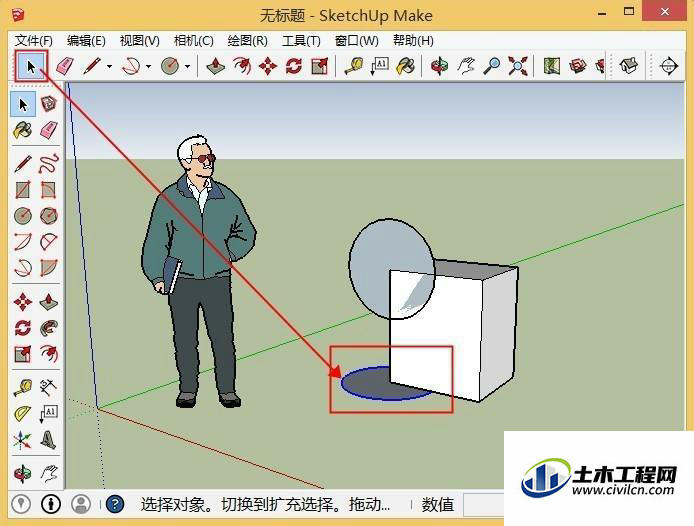Screen dimensions: 694x526
Task: Activate the 3D Text tool
Action: click(x=48, y=440)
